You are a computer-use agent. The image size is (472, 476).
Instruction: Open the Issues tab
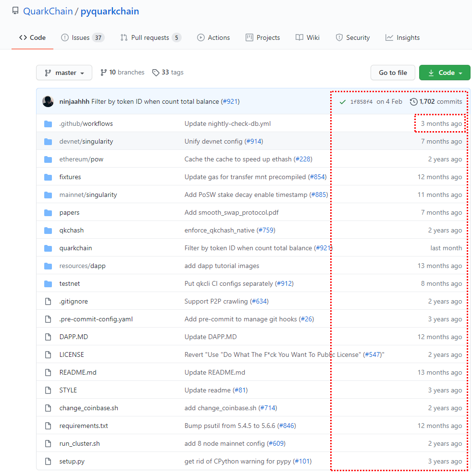pos(82,37)
